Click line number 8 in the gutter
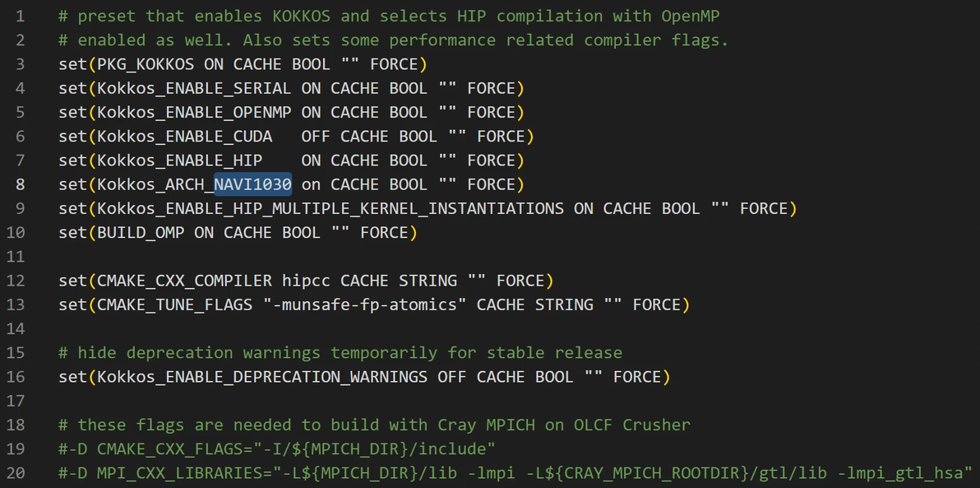This screenshot has width=980, height=488. click(x=20, y=184)
